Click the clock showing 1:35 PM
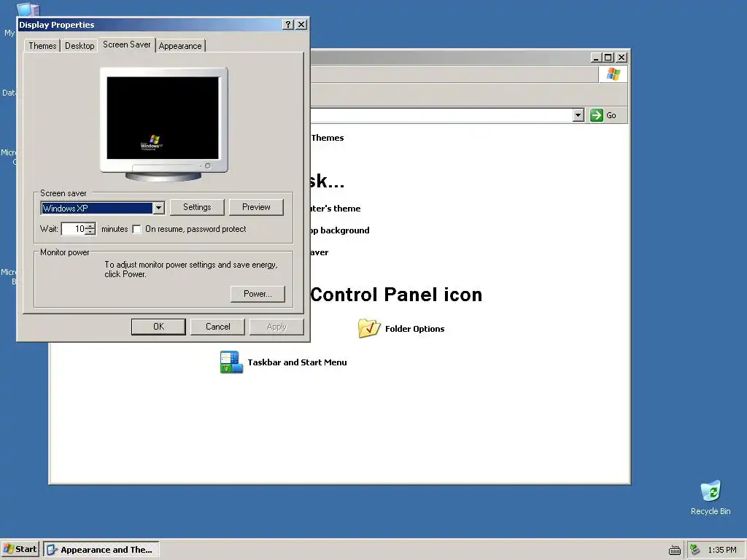 721,550
